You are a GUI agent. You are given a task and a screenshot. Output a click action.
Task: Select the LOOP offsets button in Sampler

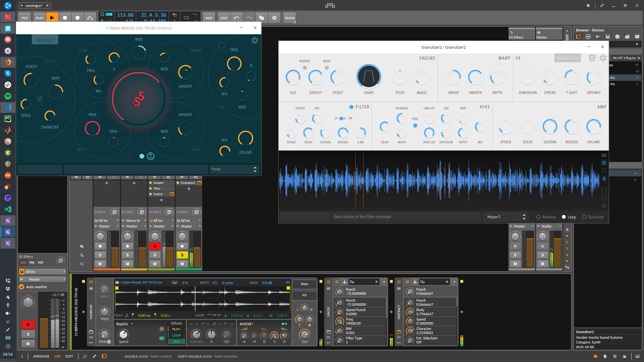(x=176, y=335)
